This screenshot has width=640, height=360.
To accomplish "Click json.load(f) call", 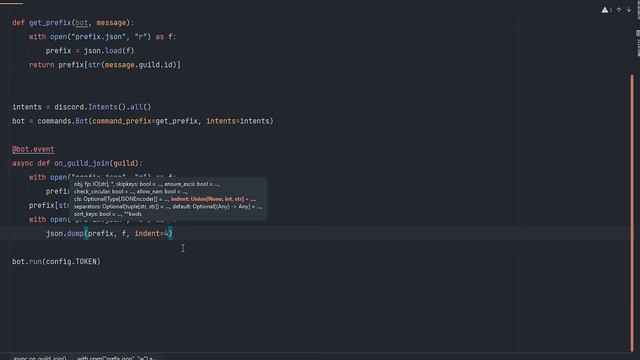I will (x=109, y=51).
